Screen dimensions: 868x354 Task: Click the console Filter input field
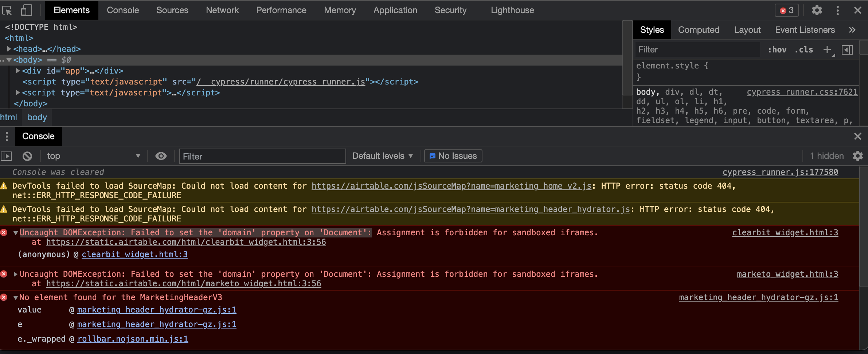coord(262,156)
